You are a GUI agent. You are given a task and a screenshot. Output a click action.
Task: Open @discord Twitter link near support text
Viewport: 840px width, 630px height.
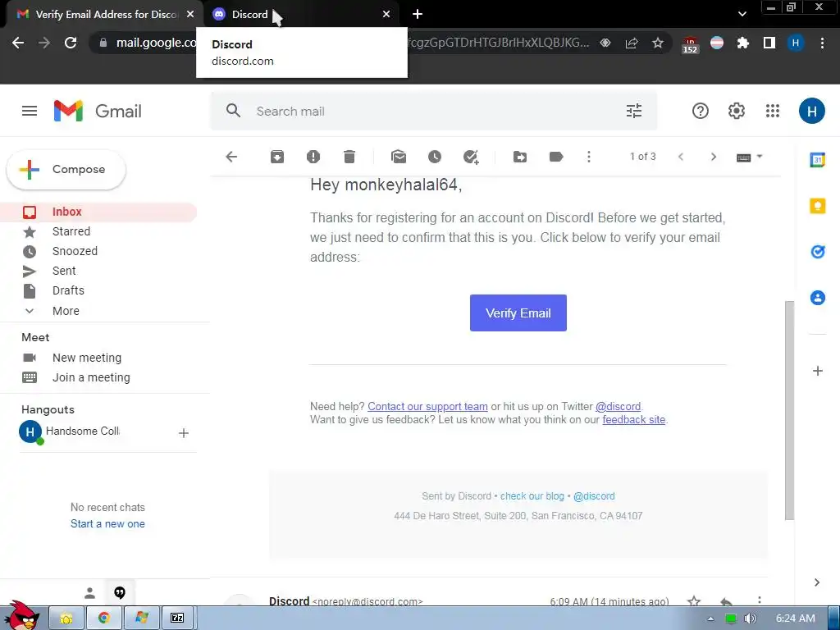tap(618, 407)
